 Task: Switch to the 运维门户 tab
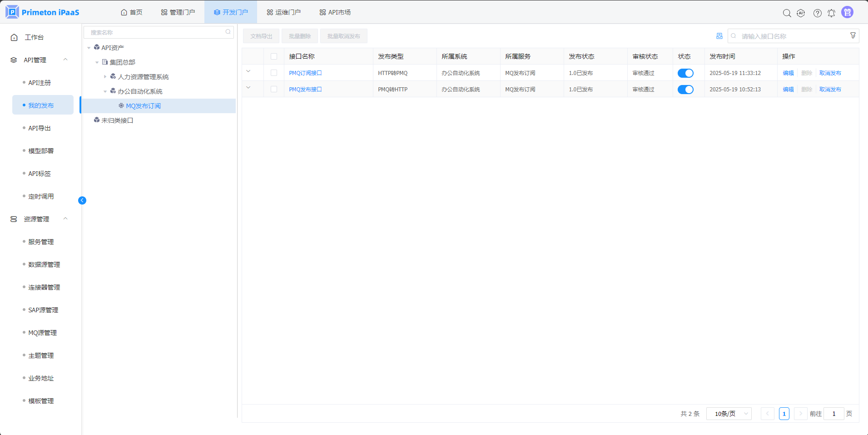tap(283, 12)
